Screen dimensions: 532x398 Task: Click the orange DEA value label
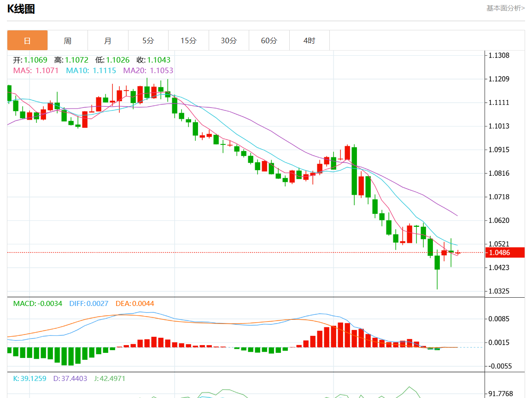click(135, 304)
